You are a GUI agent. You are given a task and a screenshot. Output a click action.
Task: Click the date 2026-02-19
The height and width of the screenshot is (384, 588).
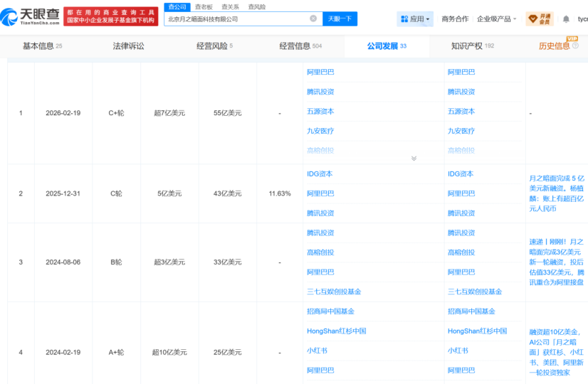[x=63, y=113]
